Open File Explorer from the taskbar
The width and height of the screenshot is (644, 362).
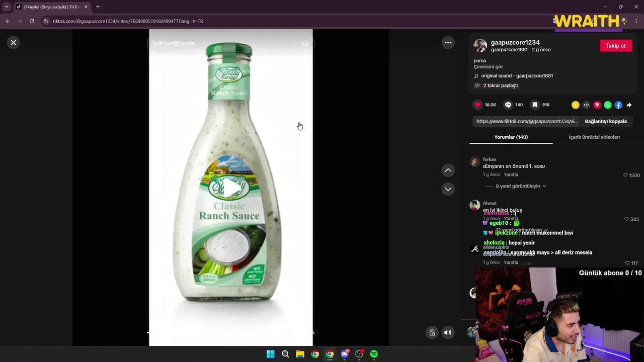[x=300, y=354]
